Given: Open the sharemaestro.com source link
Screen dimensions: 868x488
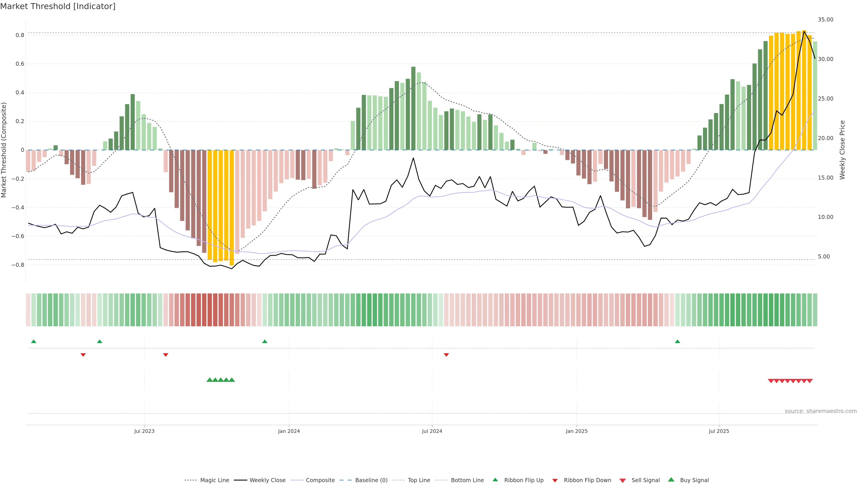Looking at the screenshot, I should click(x=821, y=411).
